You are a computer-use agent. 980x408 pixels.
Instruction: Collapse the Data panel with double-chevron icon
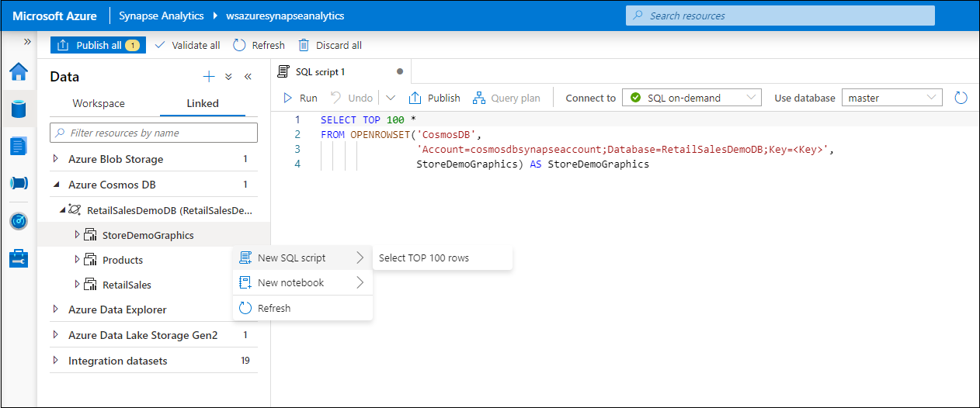pyautogui.click(x=248, y=77)
